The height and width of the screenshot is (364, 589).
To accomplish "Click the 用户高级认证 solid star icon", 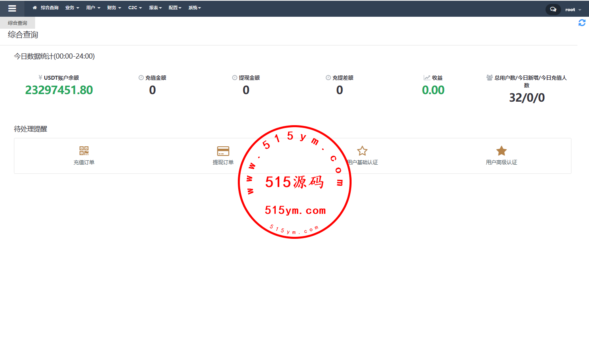I will [501, 151].
